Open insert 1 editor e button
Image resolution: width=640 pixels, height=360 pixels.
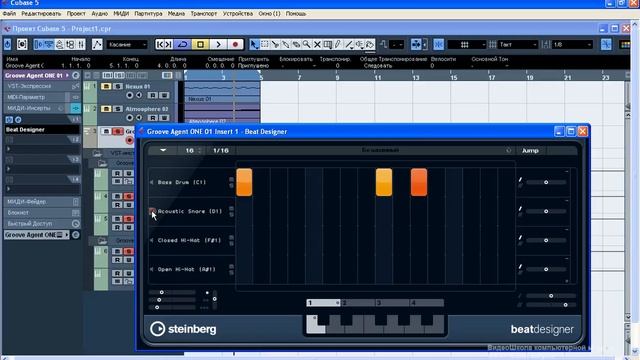(18, 120)
